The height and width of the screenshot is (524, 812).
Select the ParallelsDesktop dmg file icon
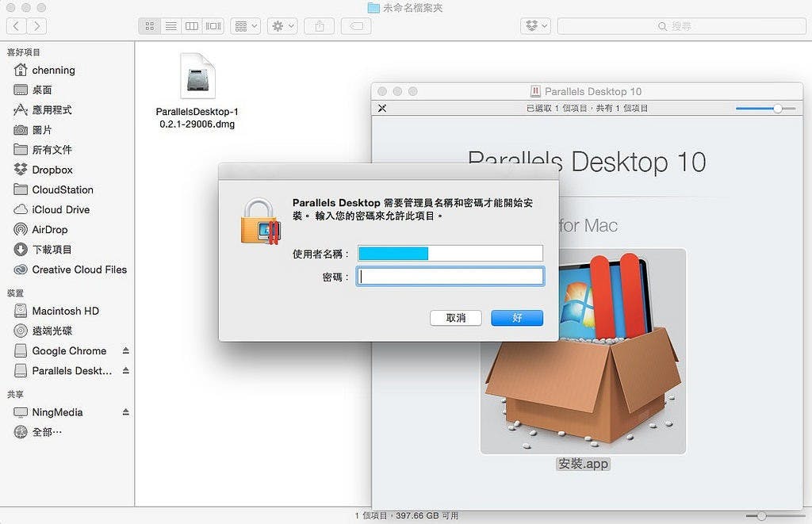(197, 78)
